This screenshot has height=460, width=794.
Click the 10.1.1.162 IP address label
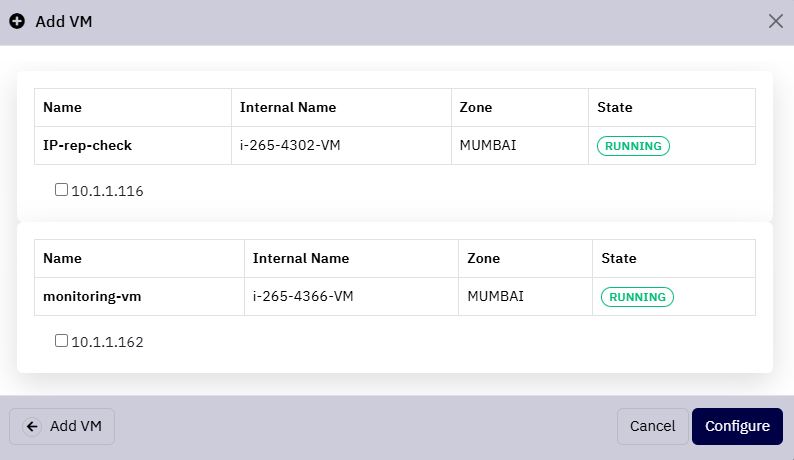107,342
